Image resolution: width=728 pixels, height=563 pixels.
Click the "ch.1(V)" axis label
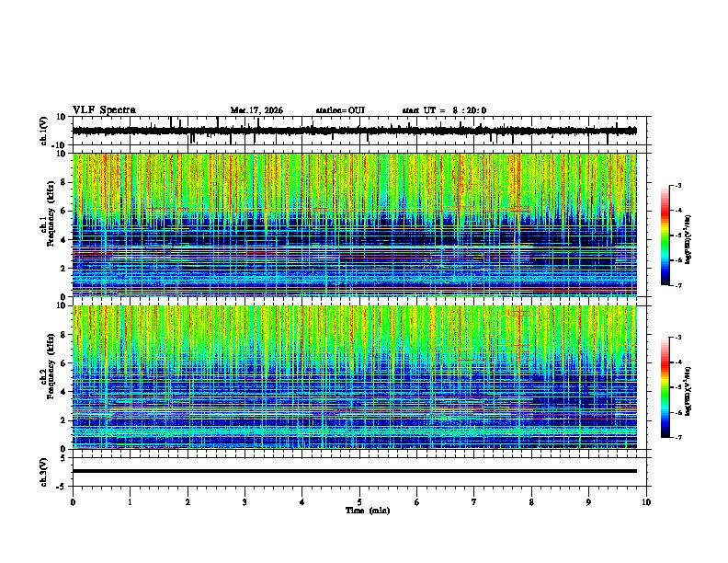pos(44,131)
